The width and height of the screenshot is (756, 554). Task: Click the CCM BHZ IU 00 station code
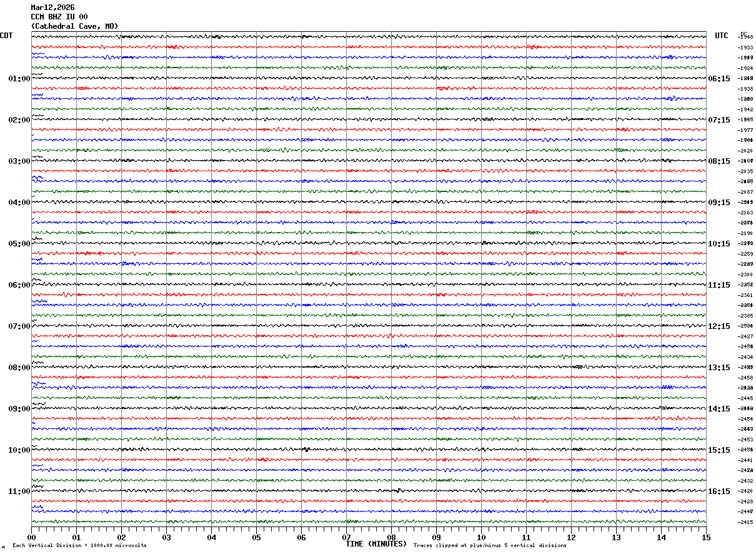[59, 17]
